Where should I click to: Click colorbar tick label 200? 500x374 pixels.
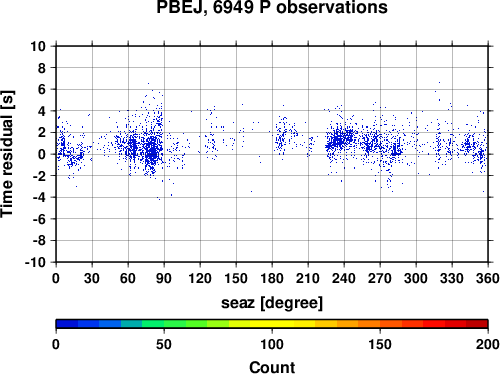(x=488, y=344)
